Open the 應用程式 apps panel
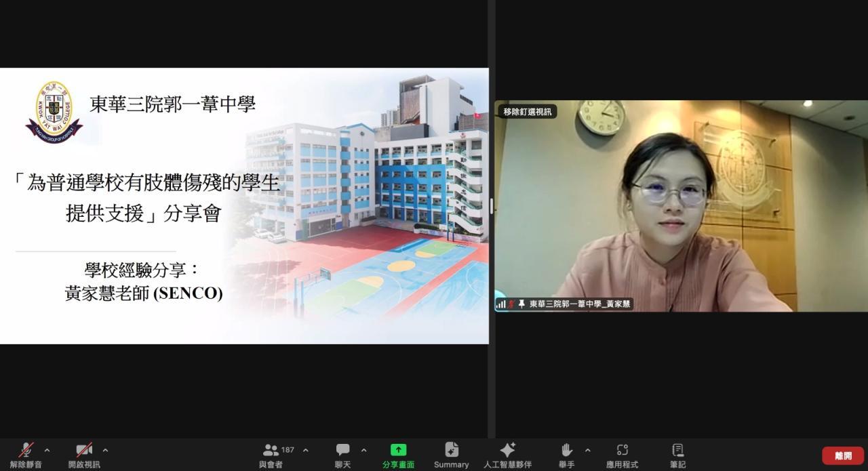 coord(622,455)
